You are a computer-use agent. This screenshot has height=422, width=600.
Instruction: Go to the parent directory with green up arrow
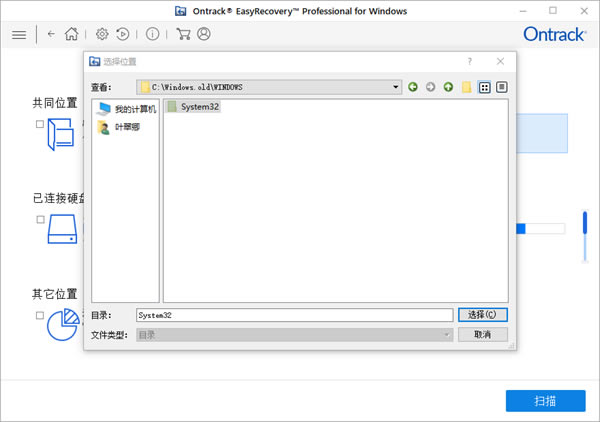[448, 87]
